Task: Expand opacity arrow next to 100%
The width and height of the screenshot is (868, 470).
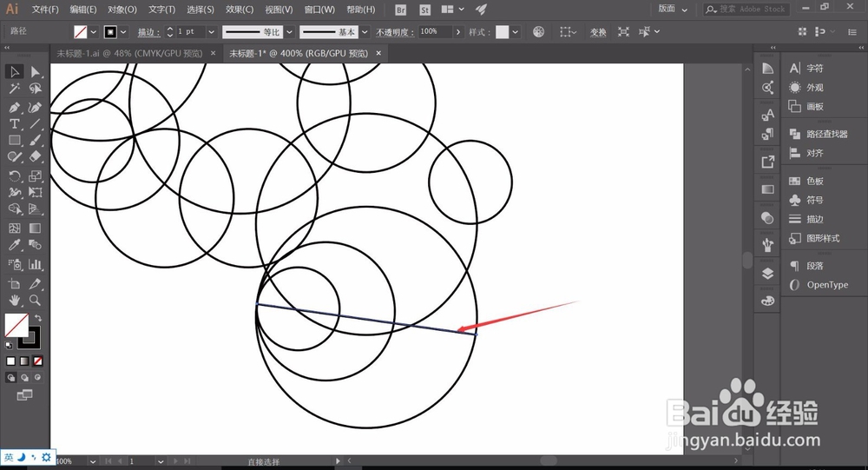Action: pos(457,32)
